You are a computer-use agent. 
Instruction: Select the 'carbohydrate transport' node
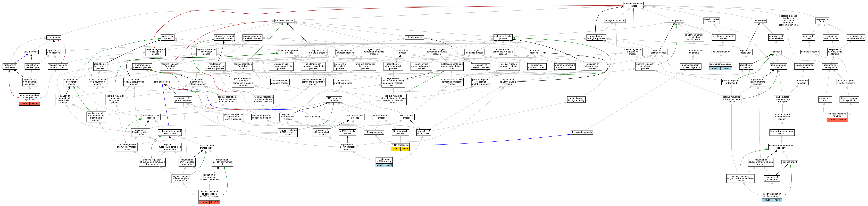point(801,82)
